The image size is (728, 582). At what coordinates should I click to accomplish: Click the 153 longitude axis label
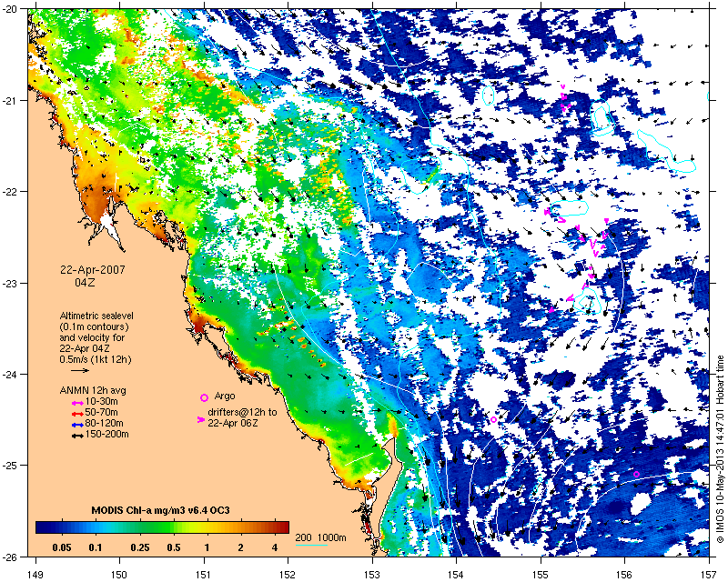pyautogui.click(x=372, y=575)
